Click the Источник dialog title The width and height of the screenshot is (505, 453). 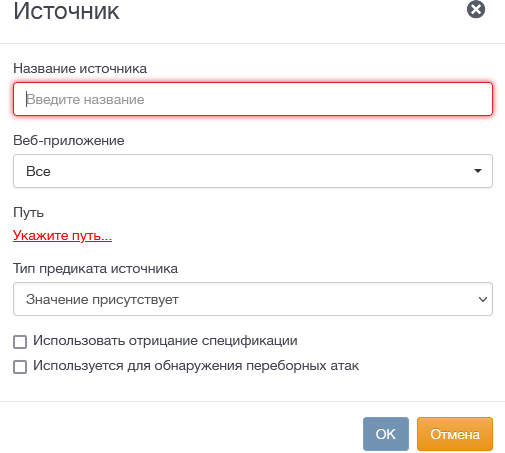[66, 11]
